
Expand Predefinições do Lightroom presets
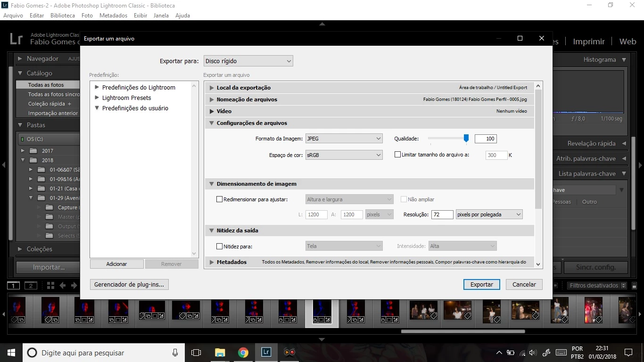point(97,87)
